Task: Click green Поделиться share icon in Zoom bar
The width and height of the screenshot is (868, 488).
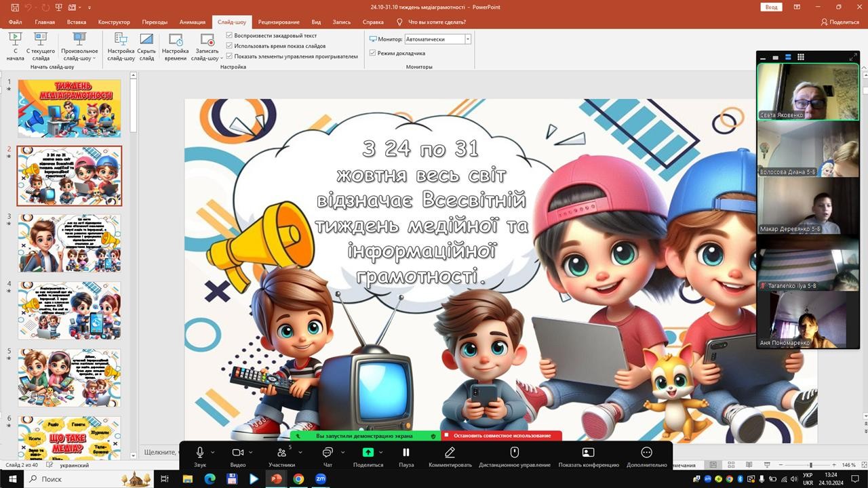Action: coord(368,452)
